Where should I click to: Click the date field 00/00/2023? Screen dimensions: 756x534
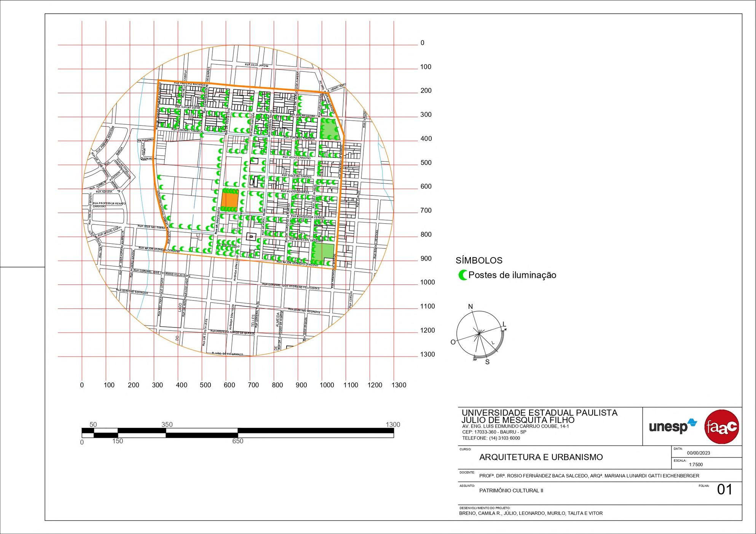pos(698,453)
